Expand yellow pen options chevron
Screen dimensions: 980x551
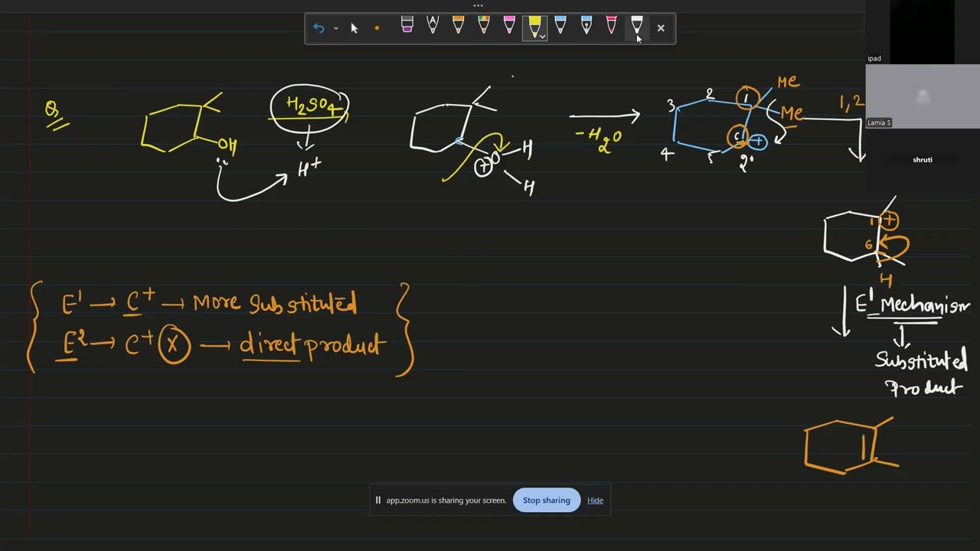coord(542,36)
